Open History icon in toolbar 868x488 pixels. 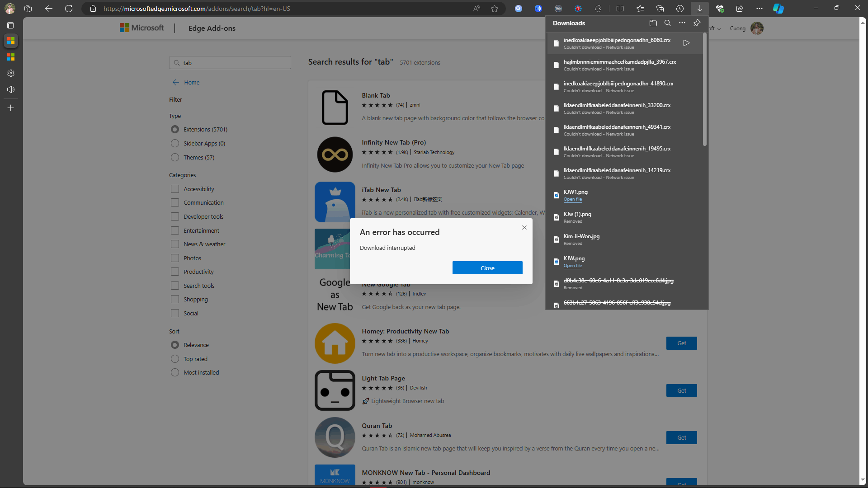[x=679, y=9]
